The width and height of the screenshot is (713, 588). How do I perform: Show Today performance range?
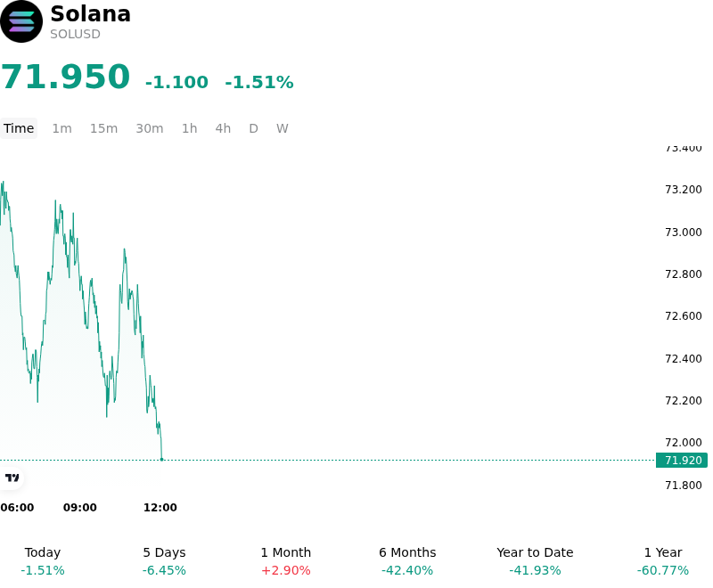[x=43, y=561]
